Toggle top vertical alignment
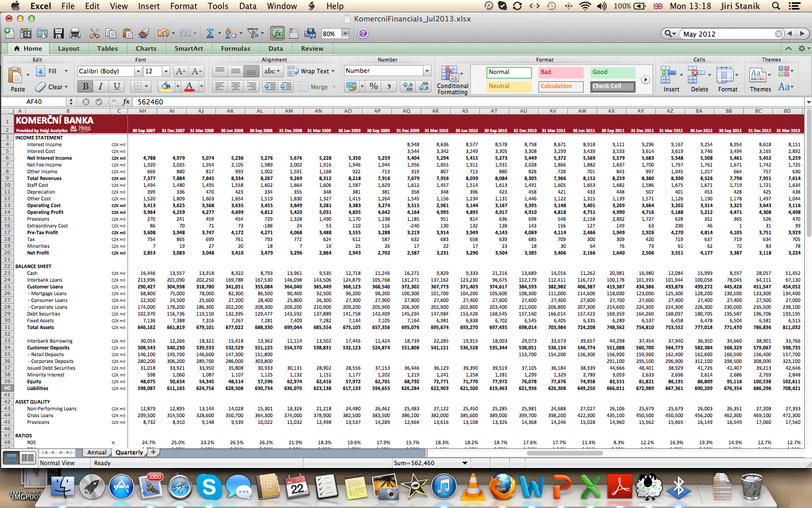The width and height of the screenshot is (812, 508). pos(220,71)
